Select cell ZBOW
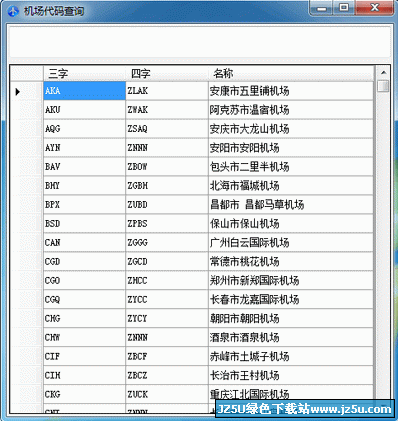This screenshot has height=421, width=398. point(167,167)
